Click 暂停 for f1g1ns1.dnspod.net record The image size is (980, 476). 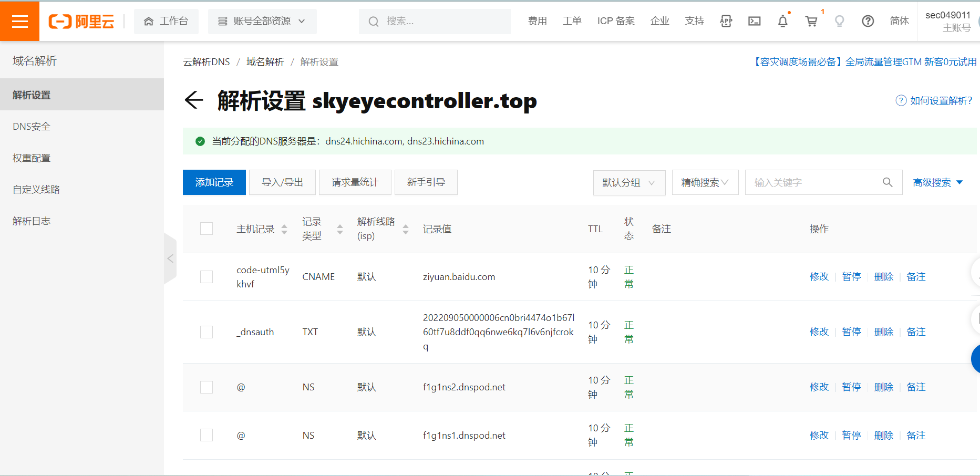[851, 436]
